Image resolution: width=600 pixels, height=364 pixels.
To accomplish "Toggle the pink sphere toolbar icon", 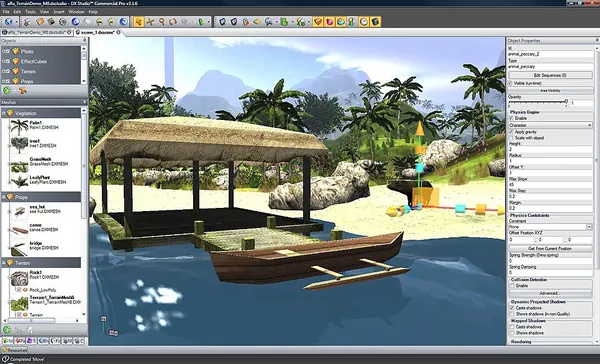I will (329, 22).
